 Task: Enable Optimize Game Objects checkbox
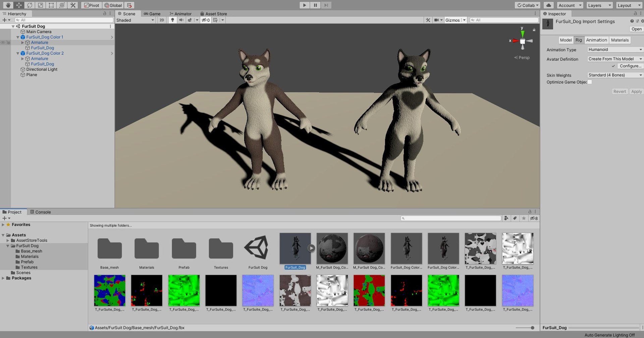(590, 82)
